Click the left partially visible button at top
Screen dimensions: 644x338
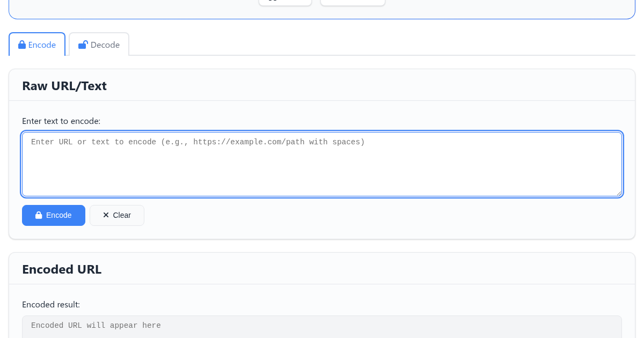[x=285, y=3]
